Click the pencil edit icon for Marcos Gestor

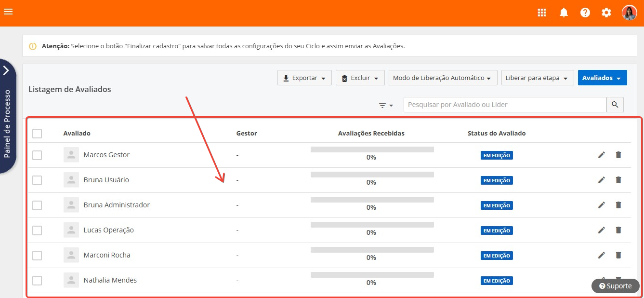point(601,155)
